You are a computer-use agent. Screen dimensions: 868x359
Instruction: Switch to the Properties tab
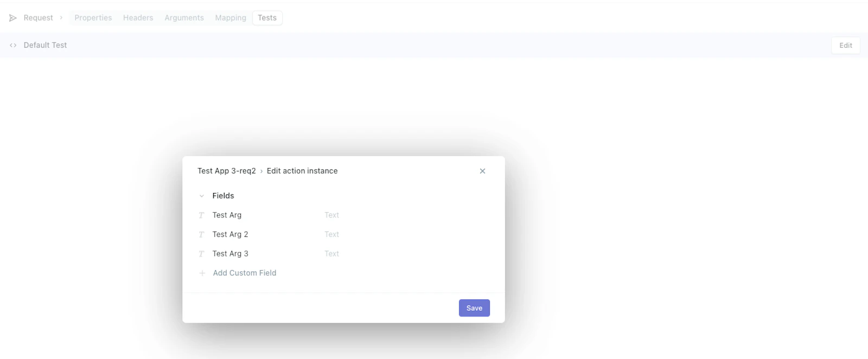click(93, 18)
